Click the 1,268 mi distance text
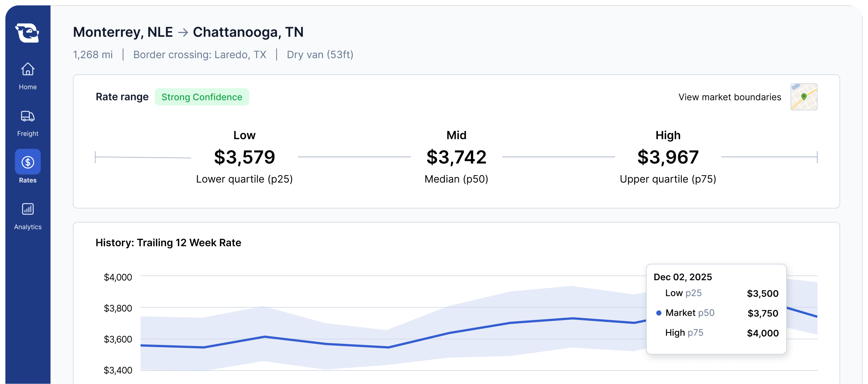This screenshot has width=868, height=384. (93, 55)
